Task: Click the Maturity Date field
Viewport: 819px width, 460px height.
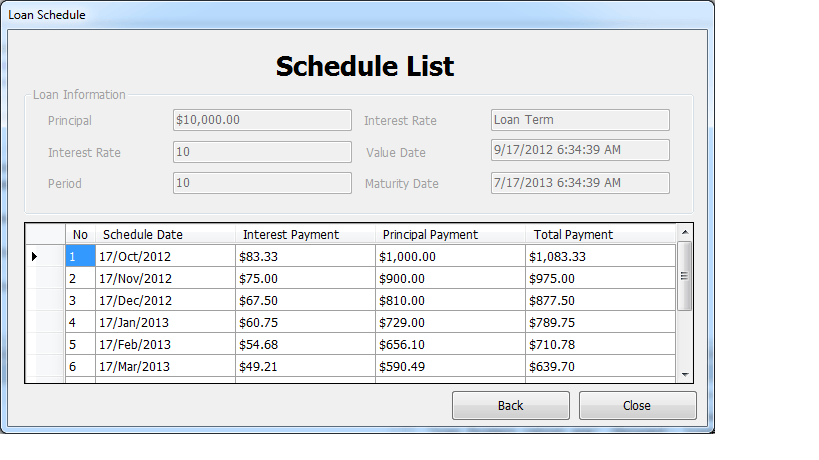Action: [x=580, y=183]
